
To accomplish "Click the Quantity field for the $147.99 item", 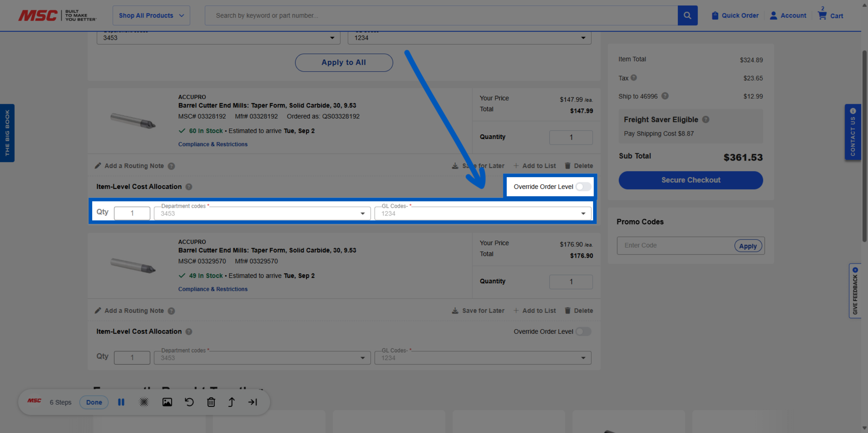I will [x=571, y=137].
